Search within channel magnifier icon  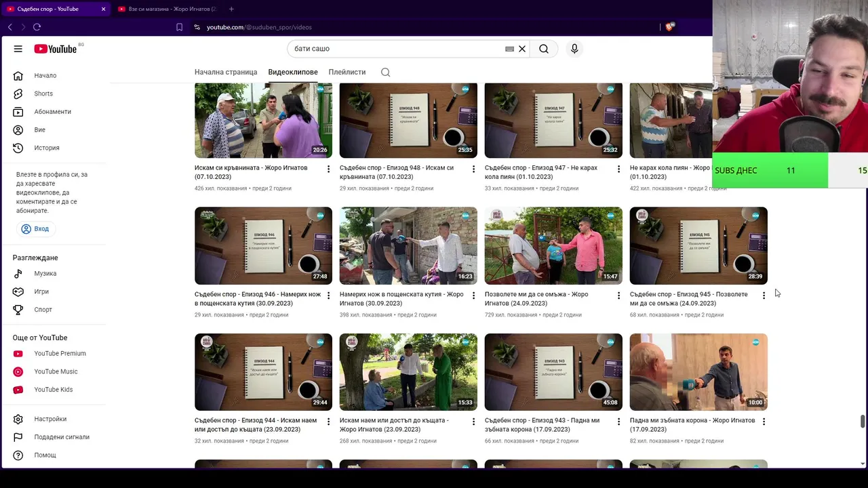pyautogui.click(x=386, y=73)
